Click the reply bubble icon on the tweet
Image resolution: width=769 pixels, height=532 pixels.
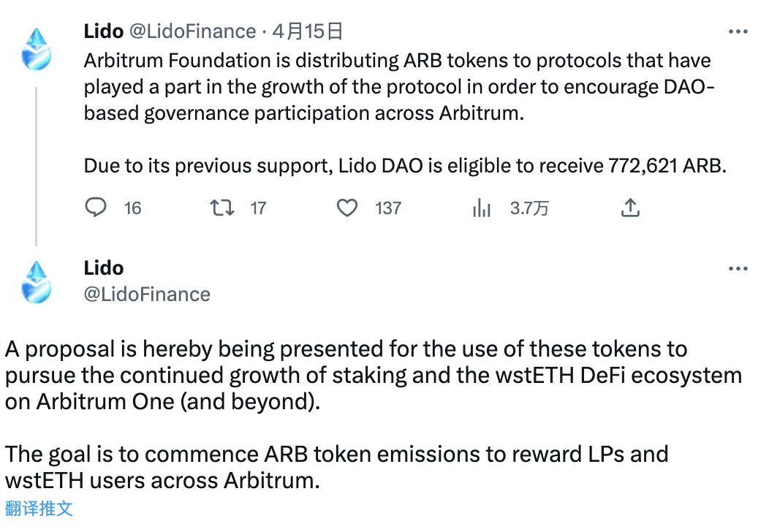click(95, 208)
